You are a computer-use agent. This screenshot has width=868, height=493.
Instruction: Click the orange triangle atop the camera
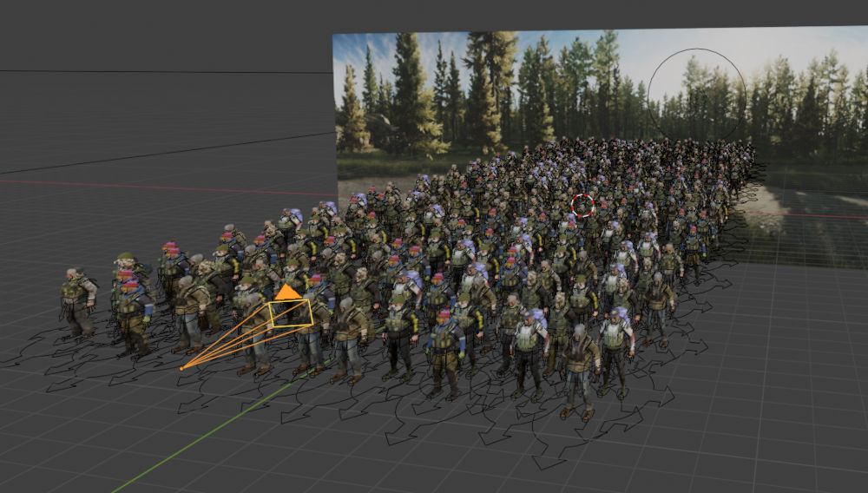point(287,291)
